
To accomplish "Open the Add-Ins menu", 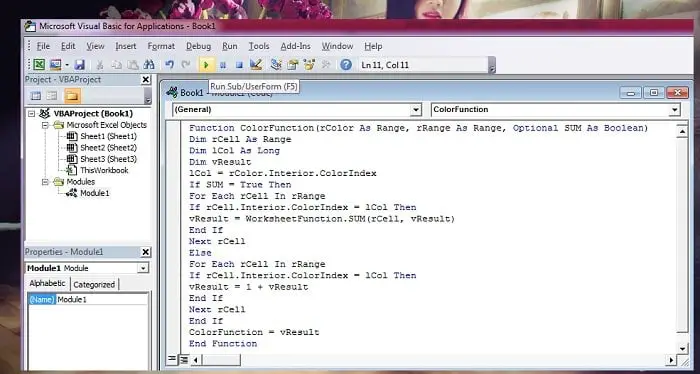I will (x=295, y=46).
